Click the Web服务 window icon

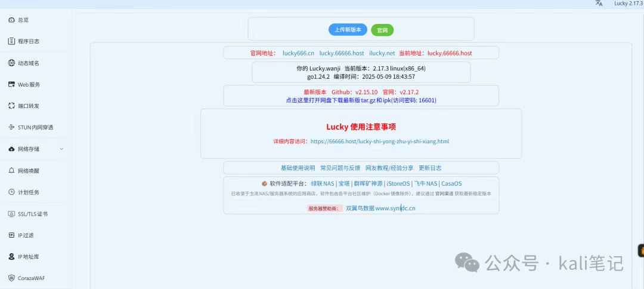pyautogui.click(x=11, y=84)
